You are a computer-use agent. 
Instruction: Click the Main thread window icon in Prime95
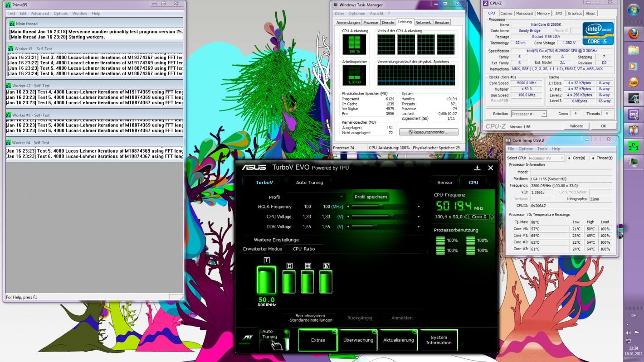[x=12, y=24]
